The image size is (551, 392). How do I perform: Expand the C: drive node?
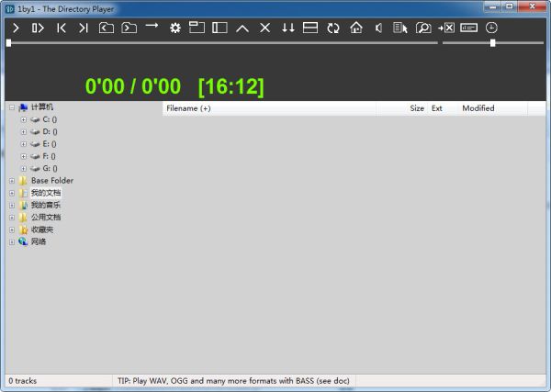(24, 119)
